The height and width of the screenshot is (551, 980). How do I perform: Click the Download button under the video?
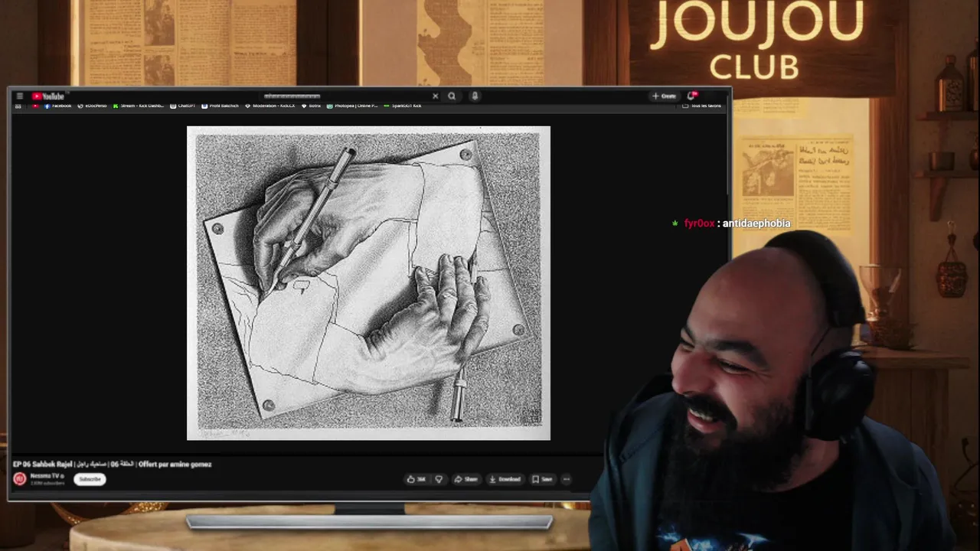click(505, 479)
